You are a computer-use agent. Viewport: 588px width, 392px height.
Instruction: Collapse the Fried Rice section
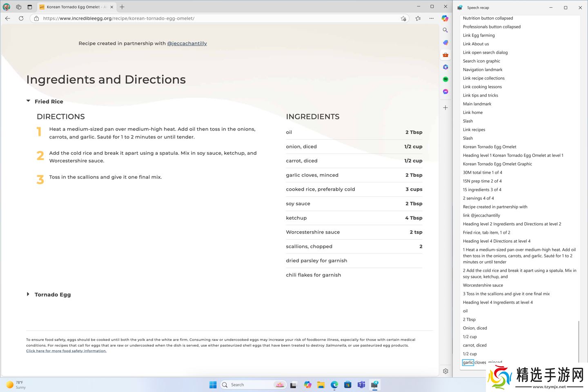(28, 101)
